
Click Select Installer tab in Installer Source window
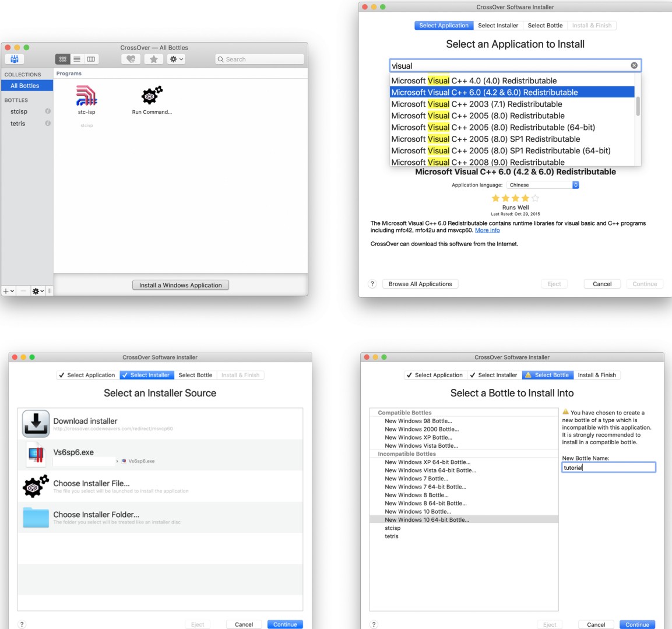(x=146, y=375)
